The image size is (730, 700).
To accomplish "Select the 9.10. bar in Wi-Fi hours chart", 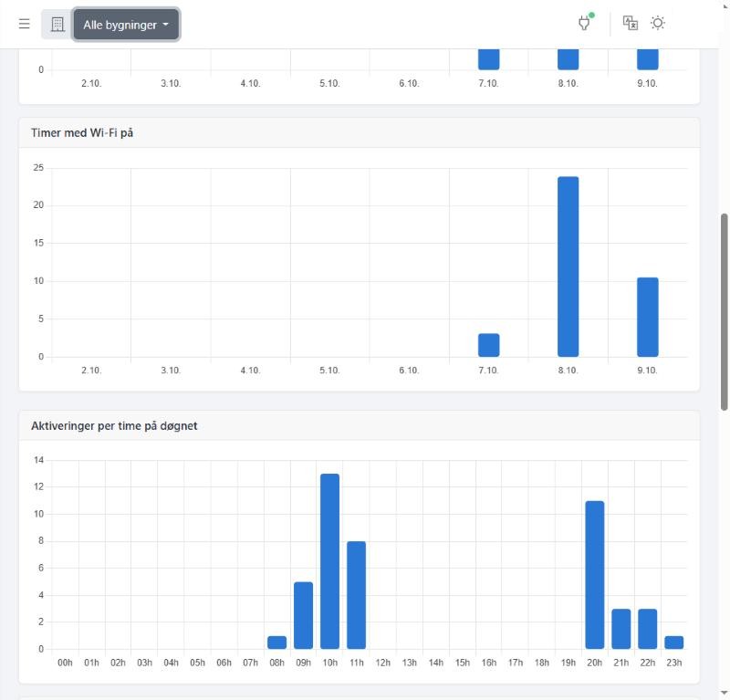I will click(648, 318).
